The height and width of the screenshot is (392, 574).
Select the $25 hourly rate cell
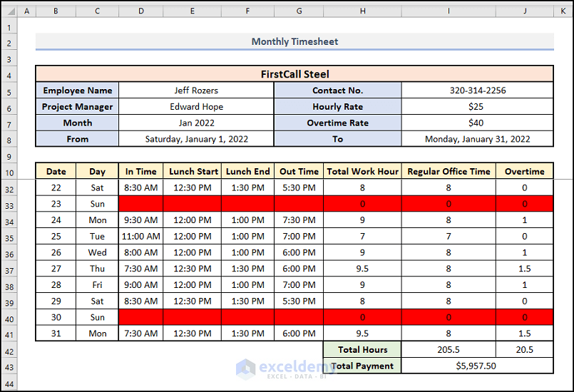pos(477,106)
